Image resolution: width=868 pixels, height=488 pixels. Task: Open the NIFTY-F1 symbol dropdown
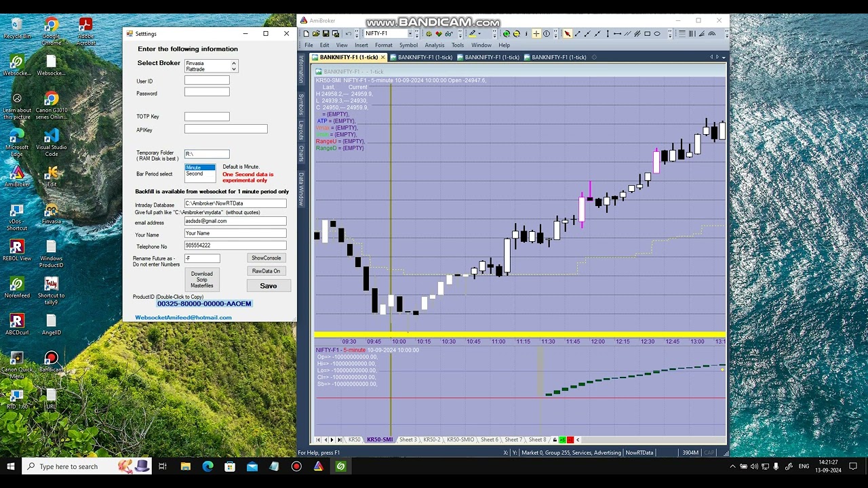(410, 33)
